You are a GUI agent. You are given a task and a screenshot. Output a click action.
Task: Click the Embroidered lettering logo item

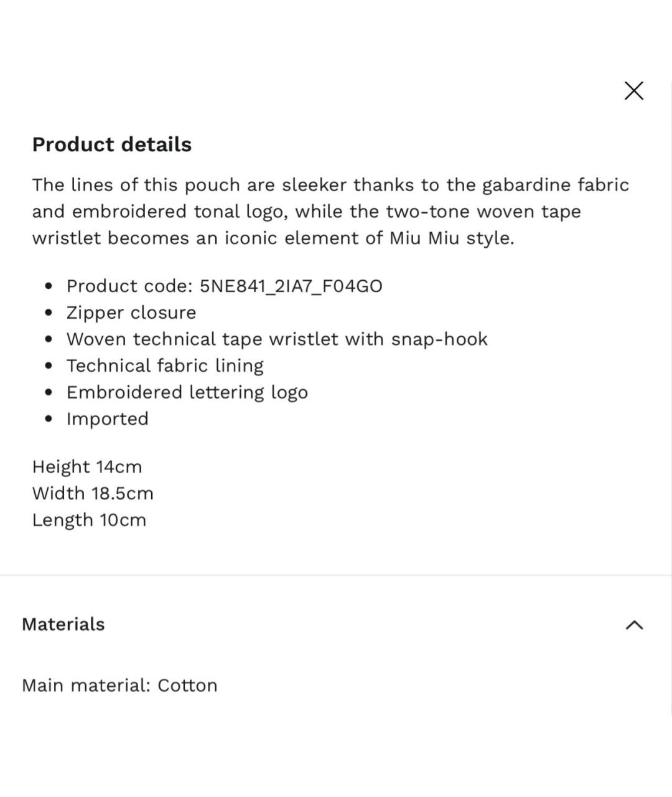(x=187, y=392)
